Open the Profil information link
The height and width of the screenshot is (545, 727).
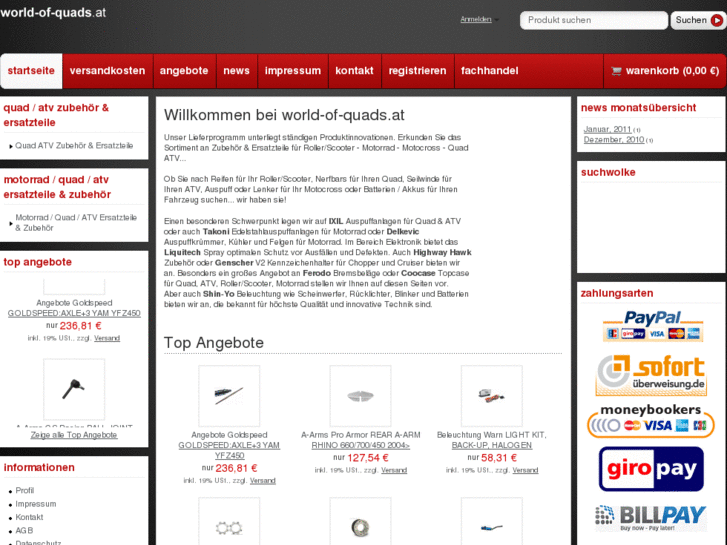click(25, 491)
